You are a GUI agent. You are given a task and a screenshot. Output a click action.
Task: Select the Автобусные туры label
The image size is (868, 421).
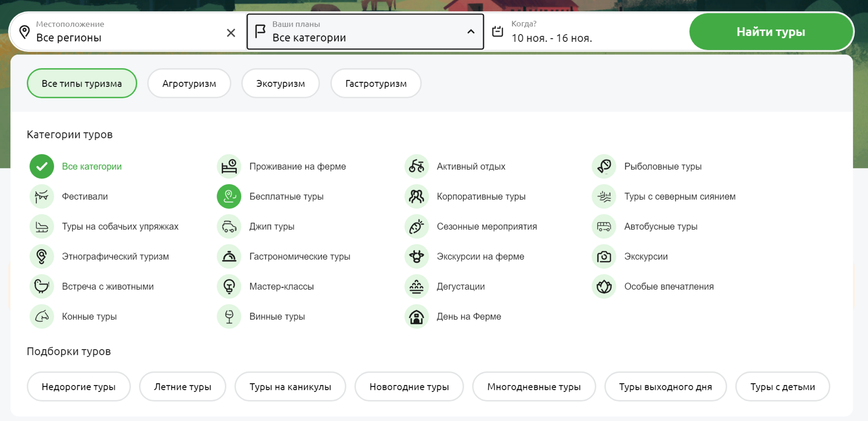(x=661, y=226)
